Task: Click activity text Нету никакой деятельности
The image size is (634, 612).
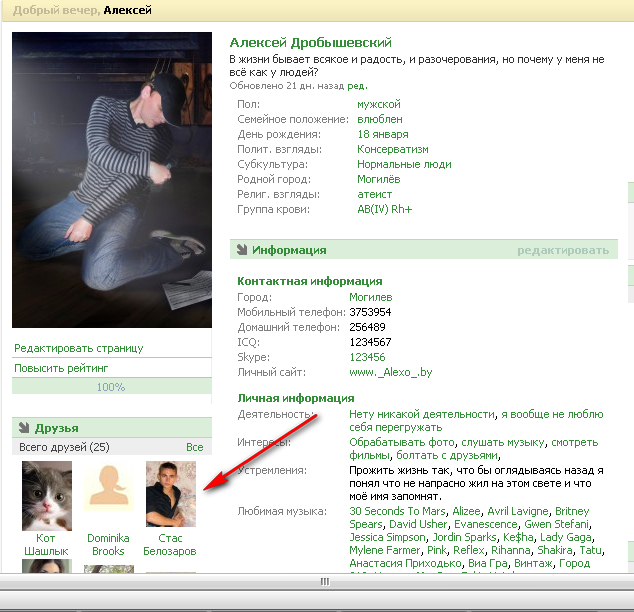Action: point(422,414)
